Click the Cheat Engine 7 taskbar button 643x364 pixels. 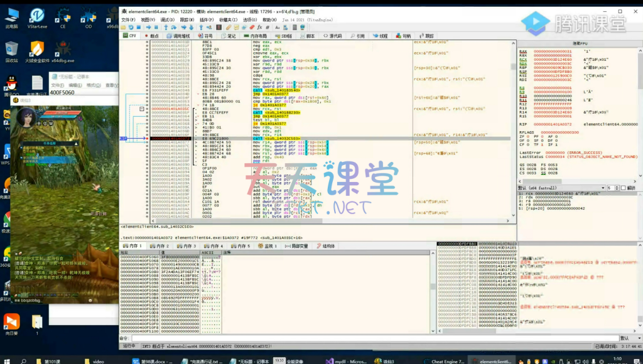[x=447, y=361]
